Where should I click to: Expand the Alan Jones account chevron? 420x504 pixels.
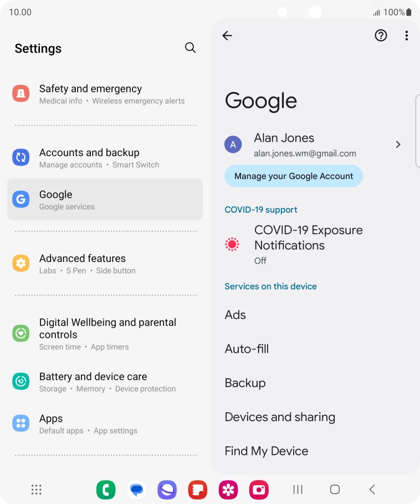tap(398, 145)
